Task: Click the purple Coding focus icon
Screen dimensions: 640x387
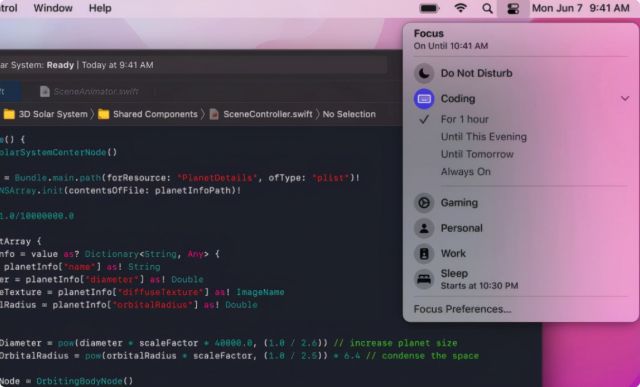Action: [424, 99]
